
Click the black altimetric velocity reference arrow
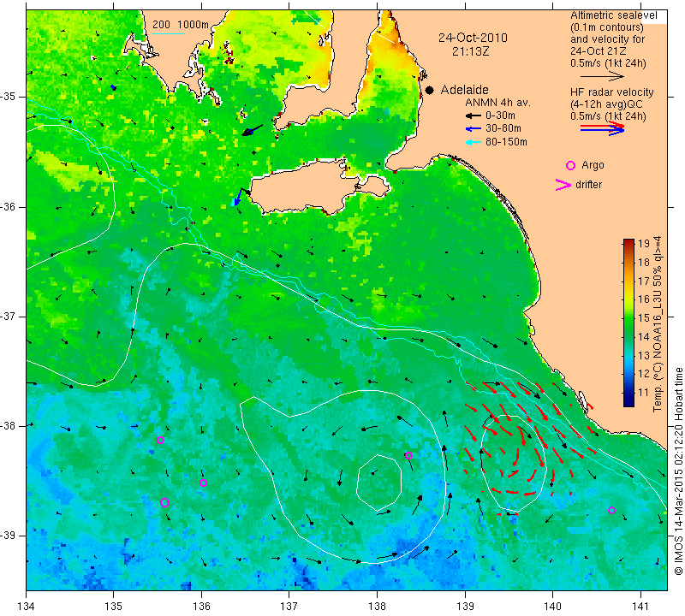click(603, 76)
